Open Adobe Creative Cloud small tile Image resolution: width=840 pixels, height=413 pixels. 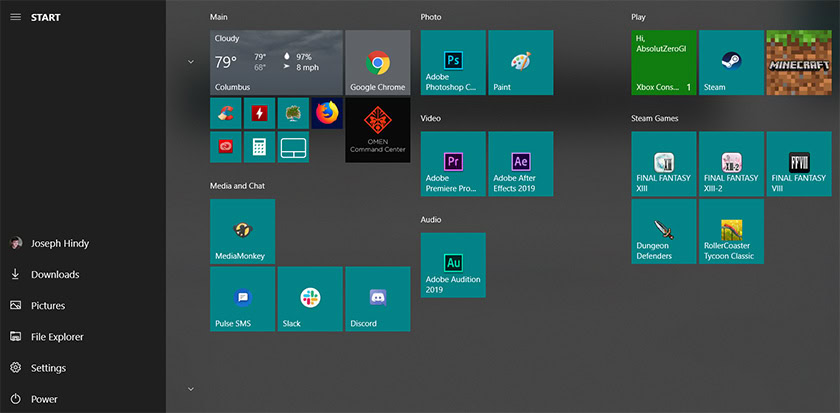pyautogui.click(x=226, y=147)
